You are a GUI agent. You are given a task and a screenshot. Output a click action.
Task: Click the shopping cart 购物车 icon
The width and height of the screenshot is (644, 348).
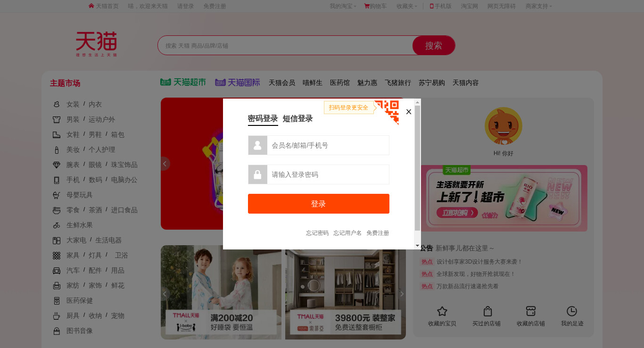[366, 6]
